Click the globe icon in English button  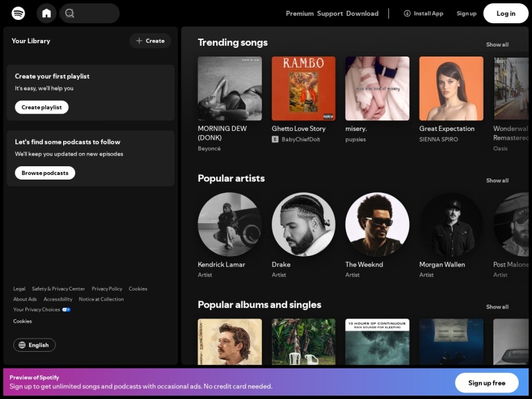[x=22, y=345]
